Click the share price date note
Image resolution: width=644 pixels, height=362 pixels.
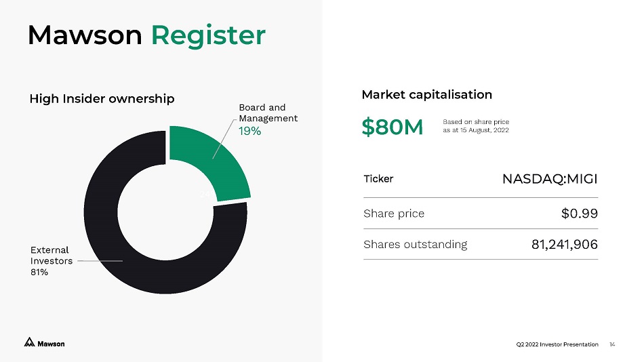(x=476, y=126)
